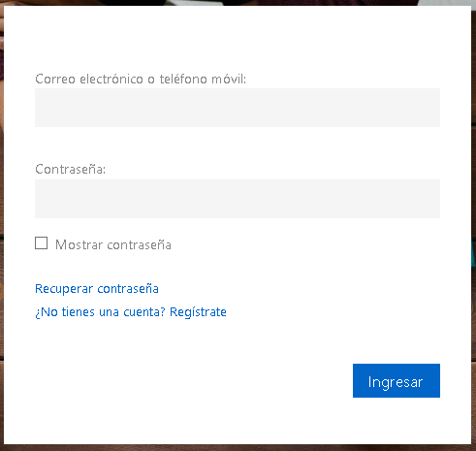Submit the login form with Ingresar

coord(397,380)
